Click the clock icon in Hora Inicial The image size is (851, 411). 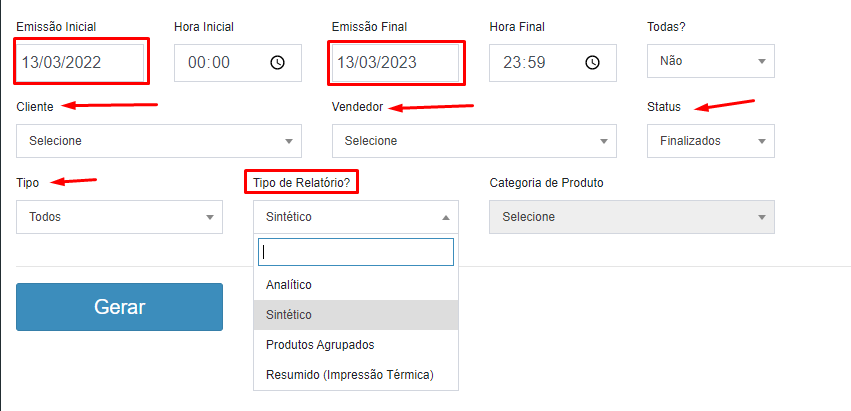(277, 62)
